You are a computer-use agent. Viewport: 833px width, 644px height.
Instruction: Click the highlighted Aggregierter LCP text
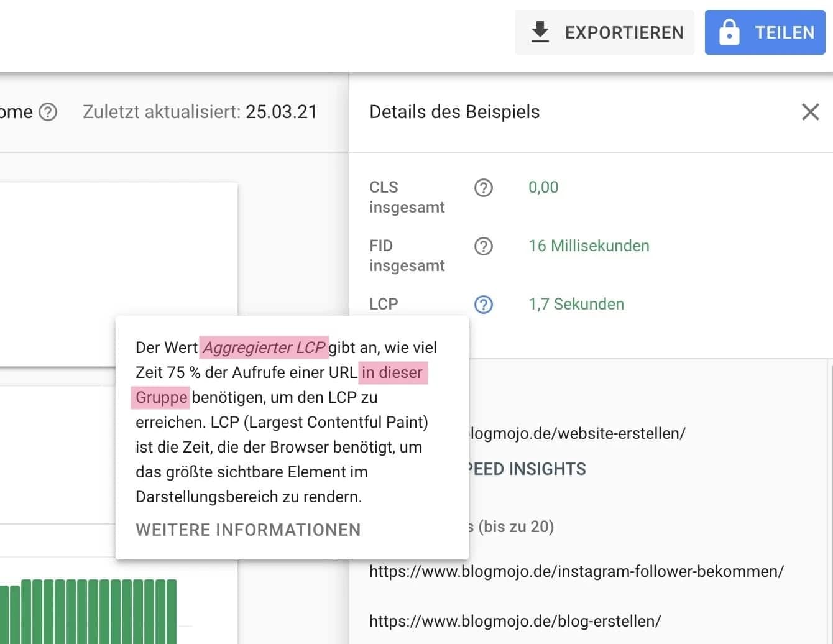point(264,347)
